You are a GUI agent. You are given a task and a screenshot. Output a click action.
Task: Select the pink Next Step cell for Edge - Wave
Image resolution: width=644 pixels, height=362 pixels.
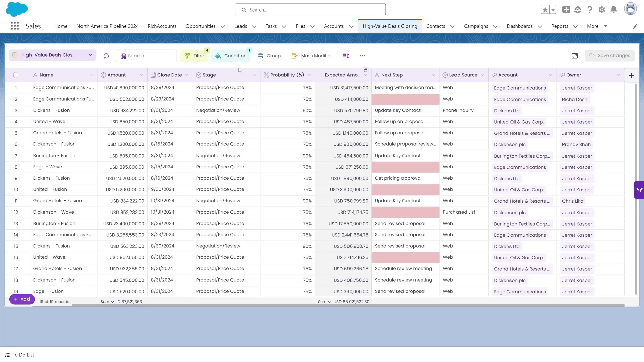405,167
